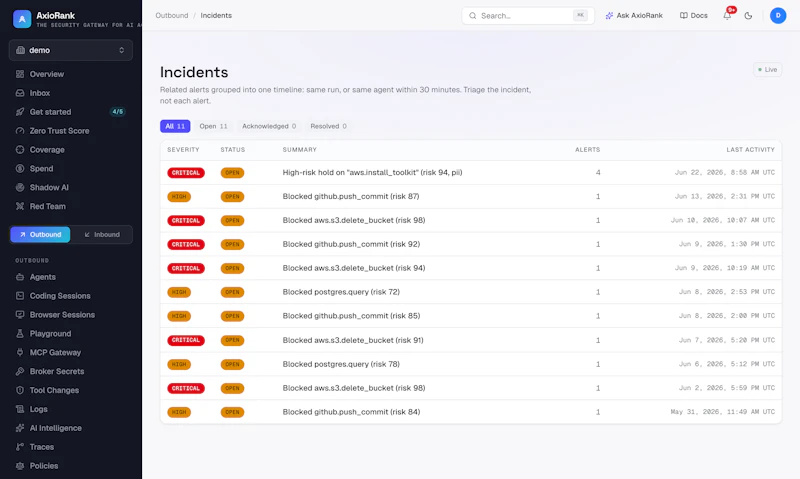
Task: Select the Resolved 0 filter tab
Action: pos(328,126)
